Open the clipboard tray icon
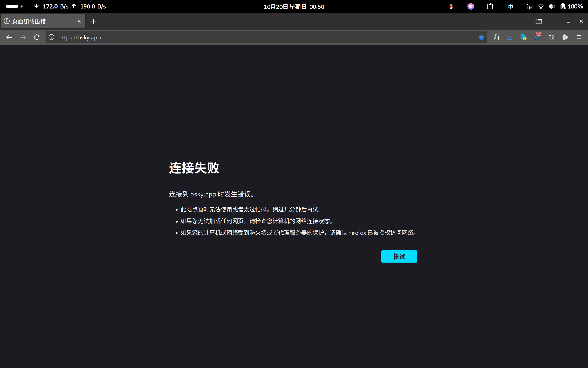Image resolution: width=588 pixels, height=368 pixels. point(490,6)
